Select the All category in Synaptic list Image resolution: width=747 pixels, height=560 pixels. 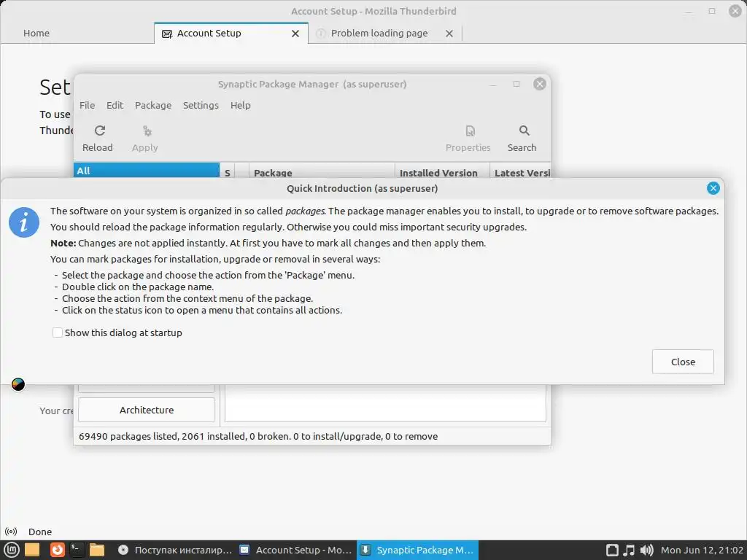click(146, 171)
